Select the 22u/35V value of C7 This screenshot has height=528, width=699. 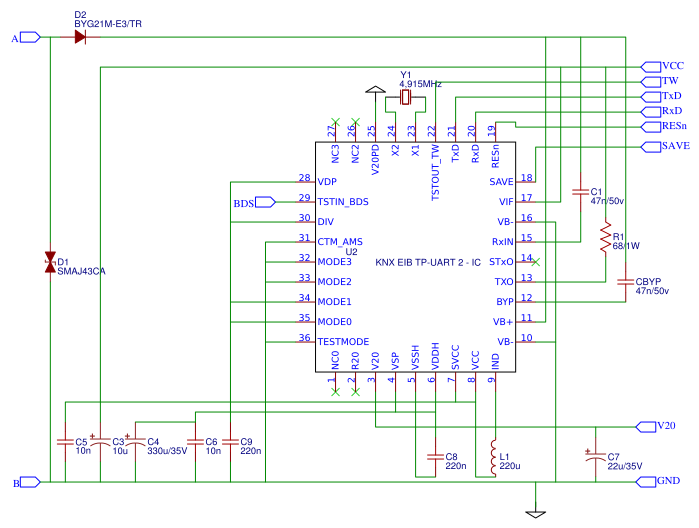pyautogui.click(x=625, y=466)
